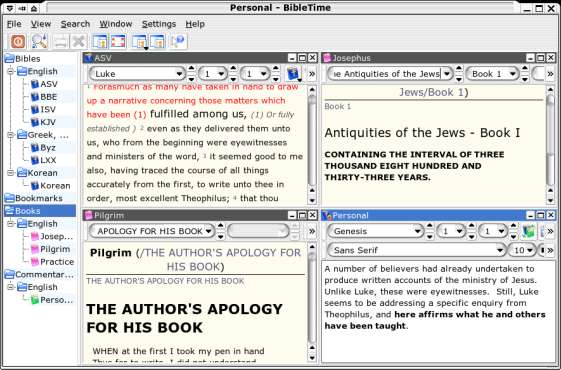Collapse the English branch under Books
The image size is (561, 370).
(11, 224)
